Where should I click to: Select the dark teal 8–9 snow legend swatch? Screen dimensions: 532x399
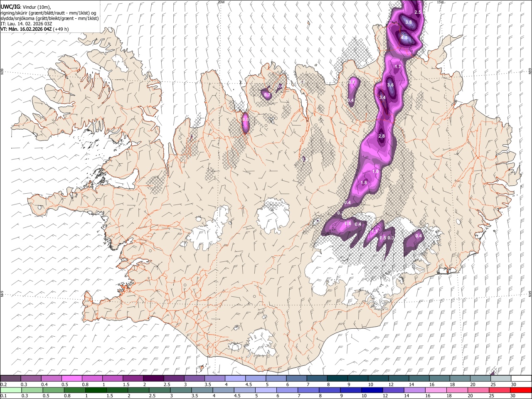[337, 379]
